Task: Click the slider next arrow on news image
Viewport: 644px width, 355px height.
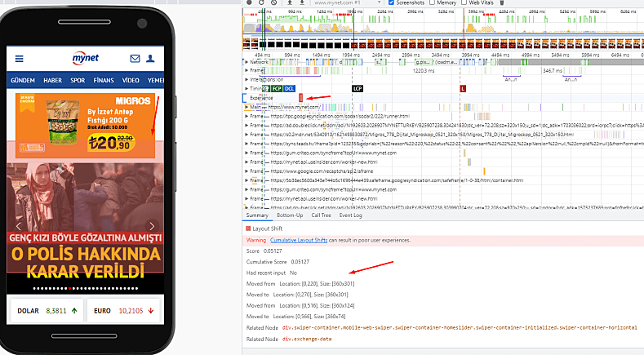Action: 152,226
